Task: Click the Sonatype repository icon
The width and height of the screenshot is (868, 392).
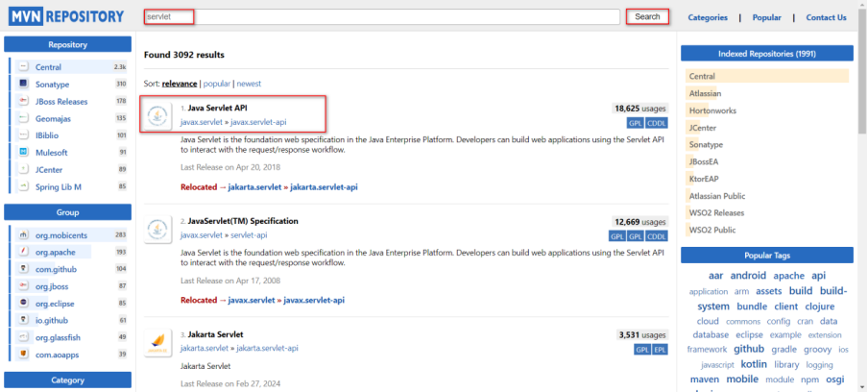Action: (x=23, y=85)
